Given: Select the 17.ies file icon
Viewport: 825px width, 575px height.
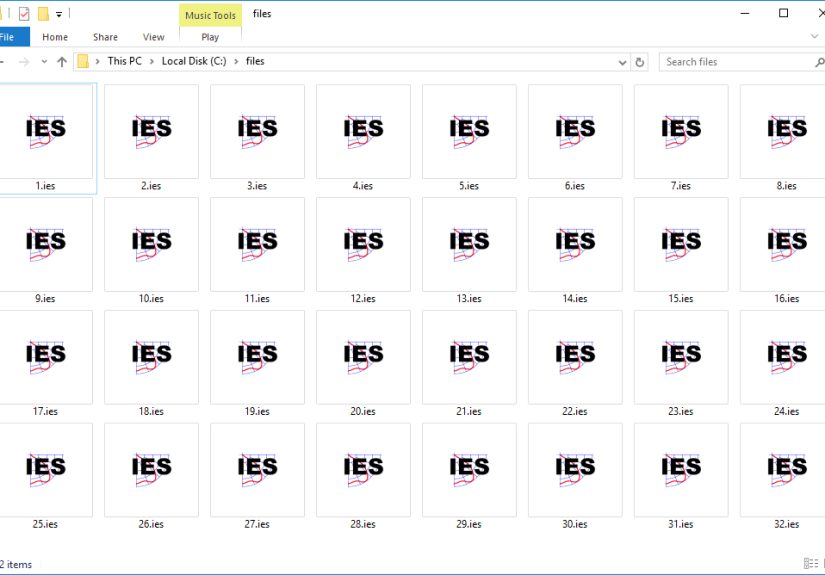Looking at the screenshot, I should point(46,357).
